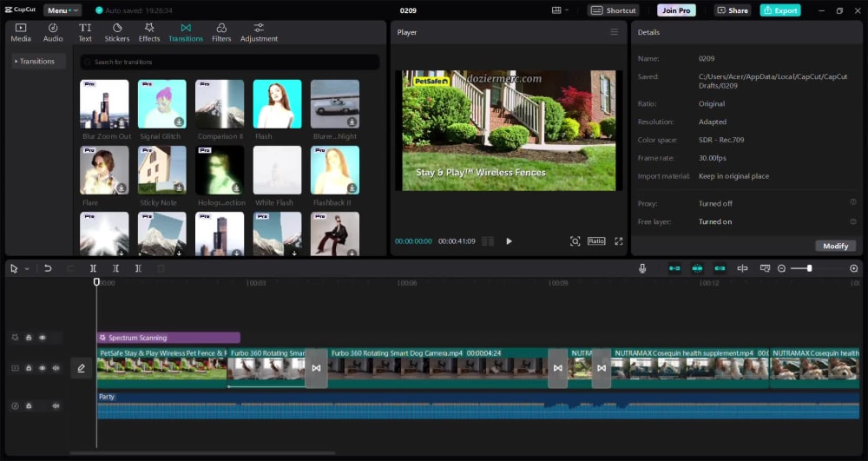Play the video in the player
The height and width of the screenshot is (461, 868).
click(509, 241)
